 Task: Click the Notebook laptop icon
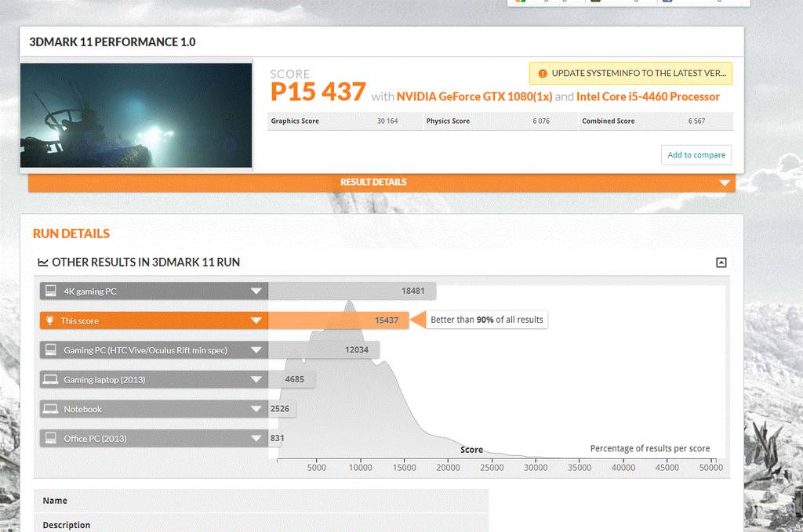pos(51,409)
